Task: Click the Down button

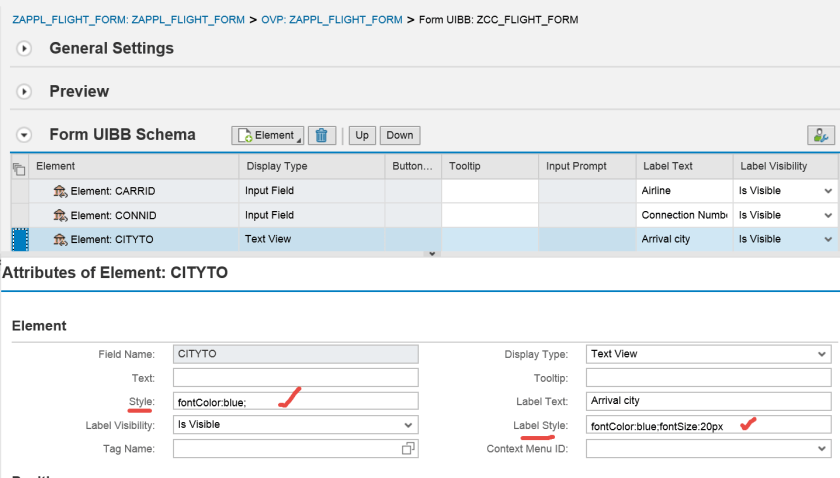Action: point(400,135)
